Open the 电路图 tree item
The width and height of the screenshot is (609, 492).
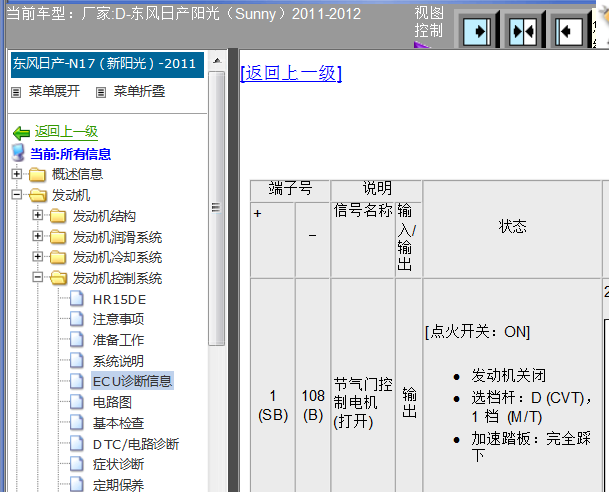pyautogui.click(x=112, y=402)
